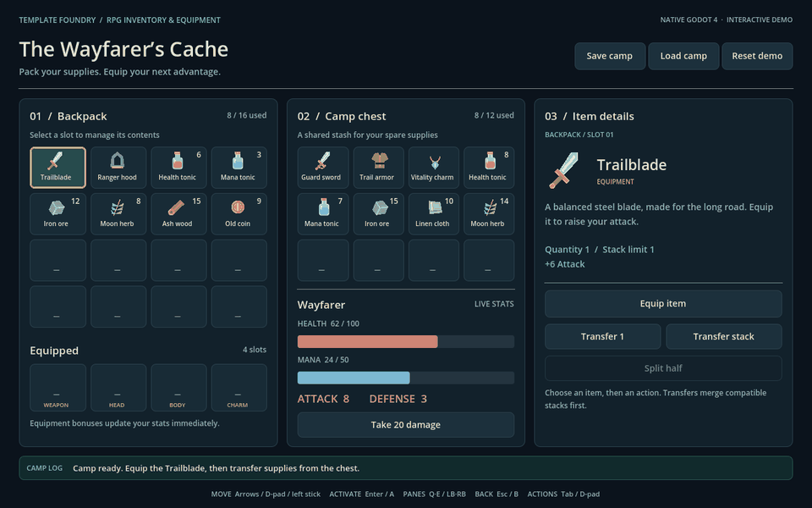The height and width of the screenshot is (508, 812).
Task: Select the Head equipment slot
Action: [118, 388]
